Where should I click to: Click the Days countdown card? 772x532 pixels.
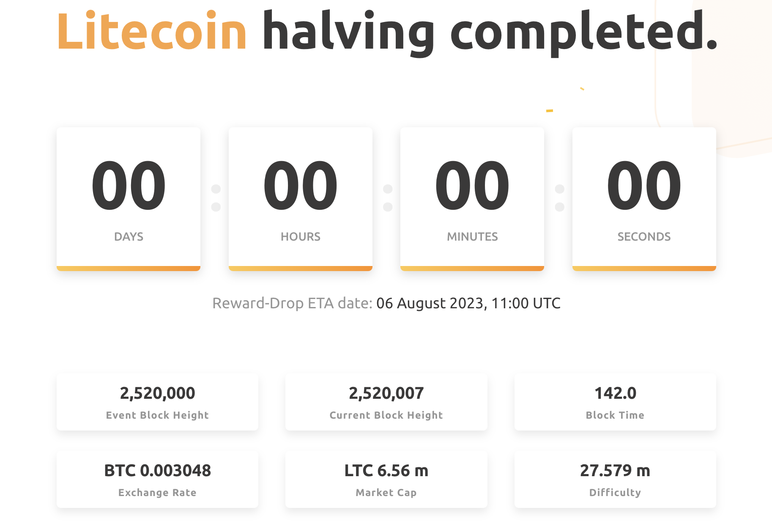(129, 199)
